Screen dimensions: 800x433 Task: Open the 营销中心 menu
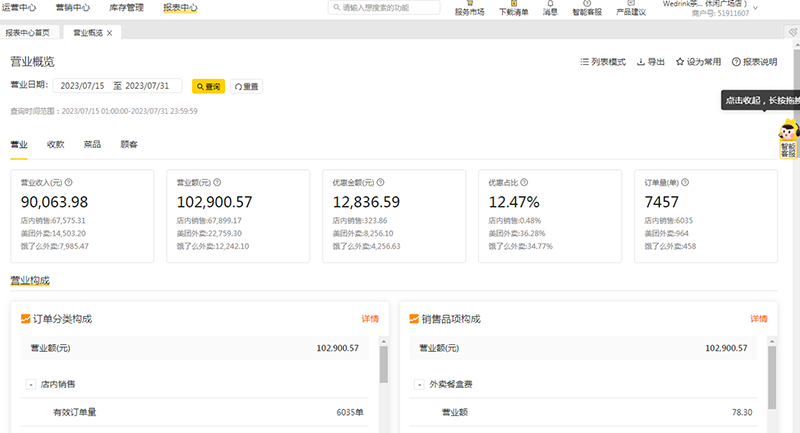tap(72, 8)
